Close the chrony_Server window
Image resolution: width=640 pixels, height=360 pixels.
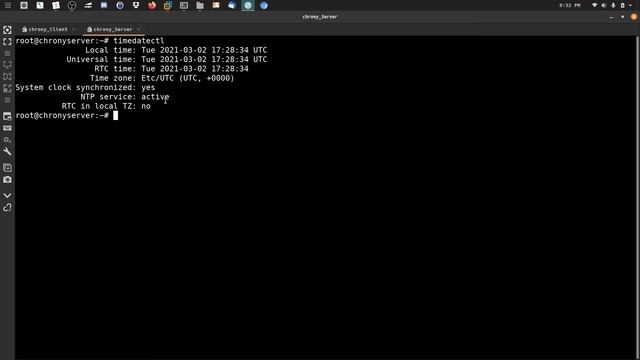point(634,17)
